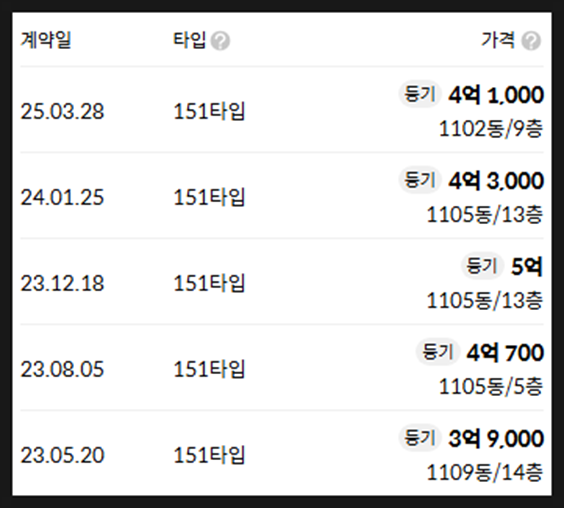This screenshot has height=508, width=564.
Task: Click 등기 badge beside 4억 3,000
Action: [x=420, y=180]
